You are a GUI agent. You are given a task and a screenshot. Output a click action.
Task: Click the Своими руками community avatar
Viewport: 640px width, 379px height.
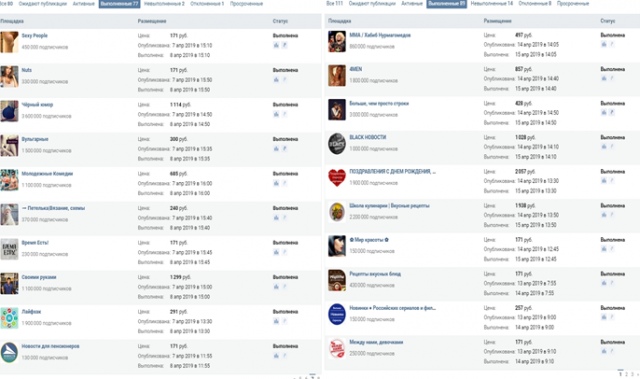point(9,284)
